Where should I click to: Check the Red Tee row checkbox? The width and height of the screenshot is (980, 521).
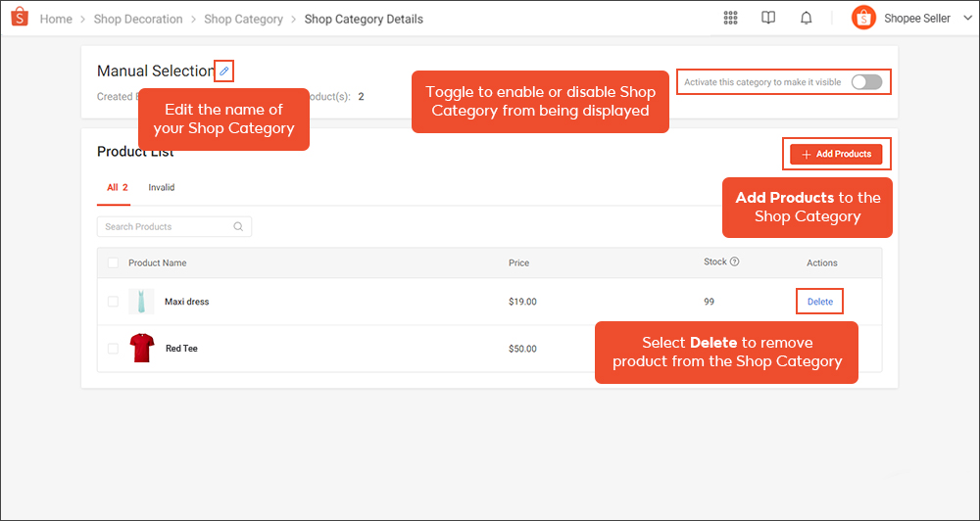pyautogui.click(x=113, y=349)
